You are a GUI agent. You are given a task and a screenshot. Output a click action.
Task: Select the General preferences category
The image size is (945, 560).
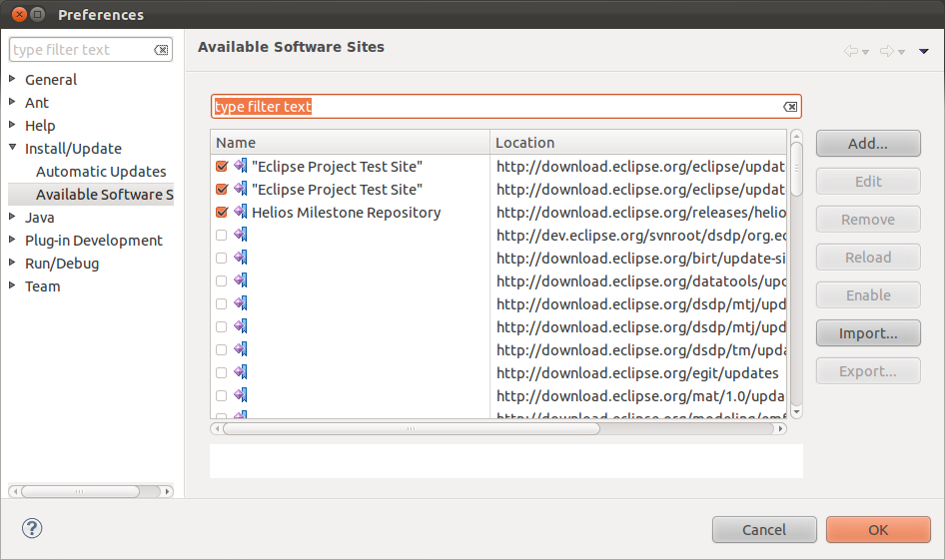pos(51,80)
